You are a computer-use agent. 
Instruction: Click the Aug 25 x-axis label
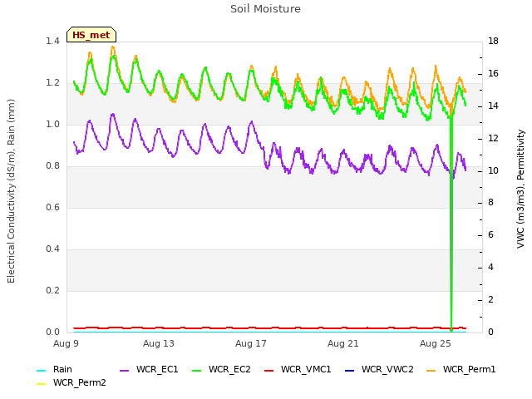pyautogui.click(x=436, y=343)
